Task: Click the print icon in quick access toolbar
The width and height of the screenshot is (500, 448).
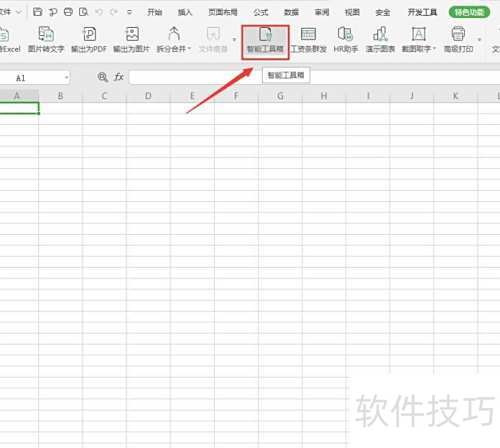Action: [x=68, y=12]
